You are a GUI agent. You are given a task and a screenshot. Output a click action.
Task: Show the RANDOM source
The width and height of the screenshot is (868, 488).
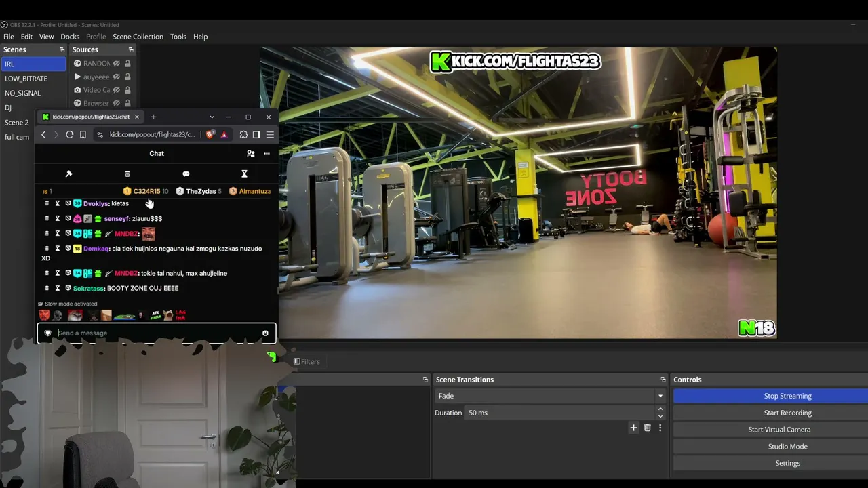pos(117,64)
